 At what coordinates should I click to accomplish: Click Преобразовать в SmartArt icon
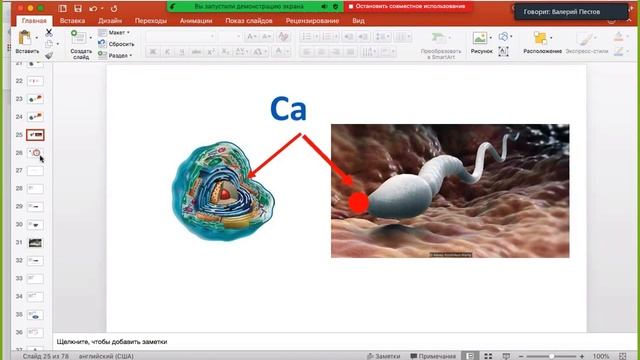click(439, 38)
